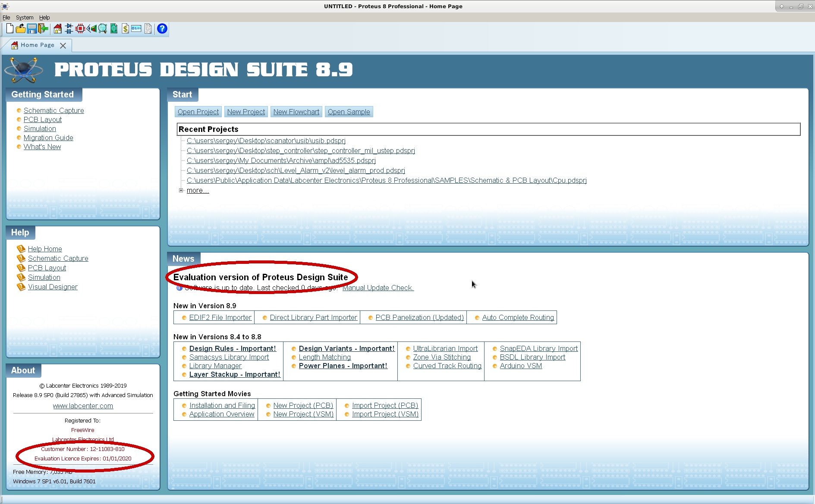Open SnapEDA Library Import link
Viewport: 815px width, 504px height.
coord(539,348)
